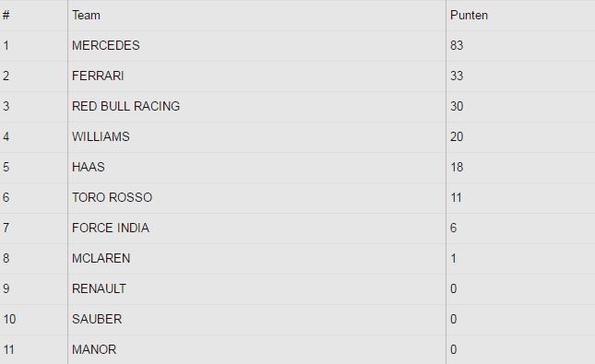The image size is (595, 364).
Task: Select the FERRARI team name
Action: [98, 76]
